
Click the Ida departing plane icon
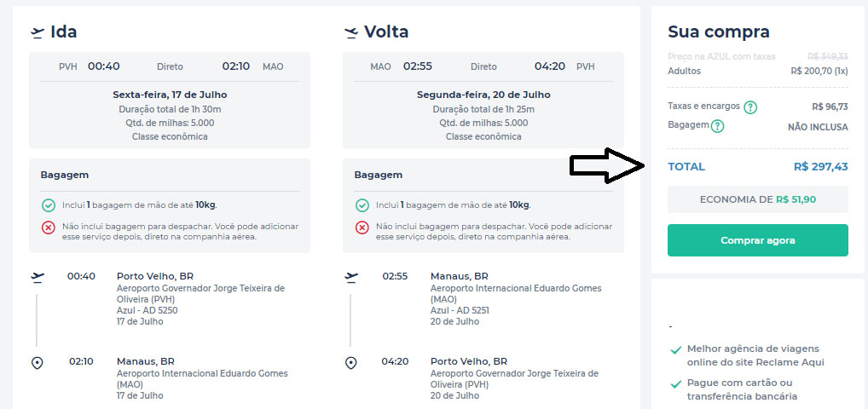(37, 32)
